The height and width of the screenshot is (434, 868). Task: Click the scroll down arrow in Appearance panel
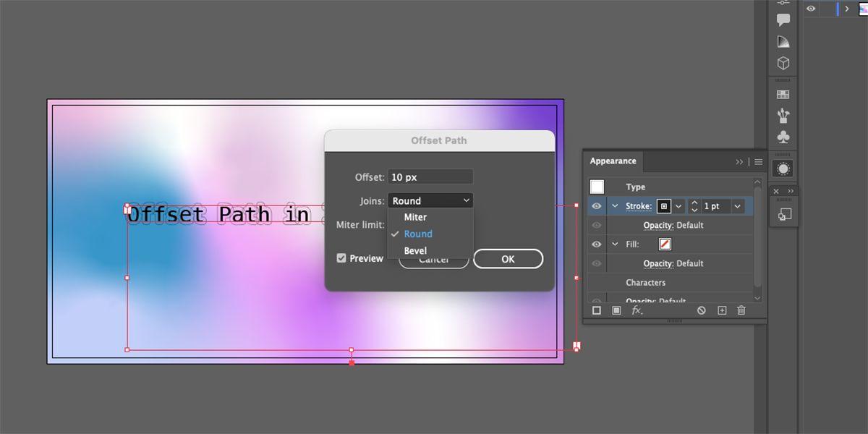click(757, 297)
